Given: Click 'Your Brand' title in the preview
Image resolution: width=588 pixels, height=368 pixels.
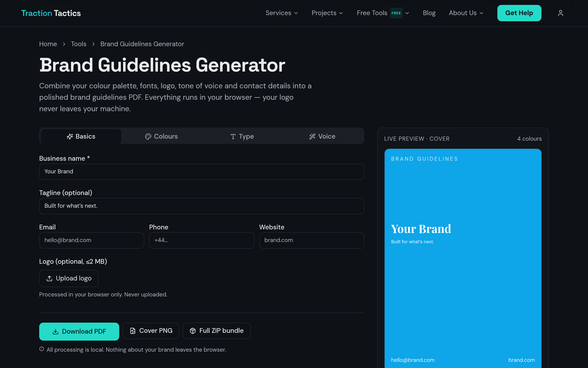Looking at the screenshot, I should pos(421,229).
